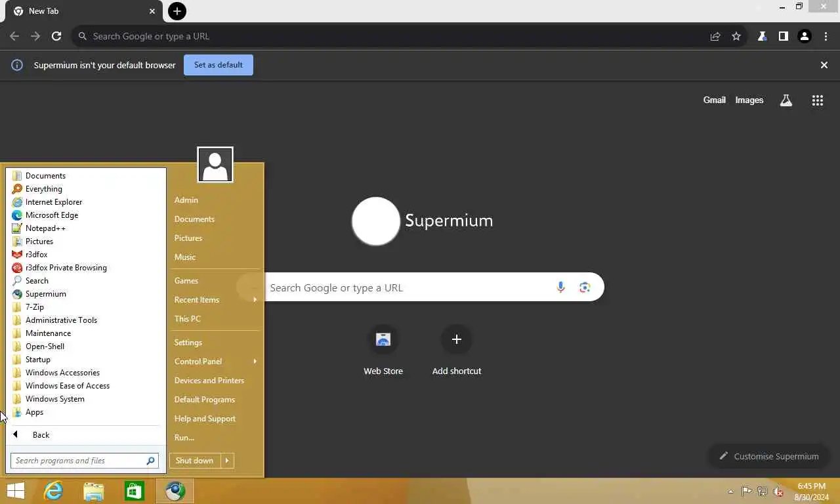Open File Explorer from the taskbar
The width and height of the screenshot is (840, 504).
(94, 491)
